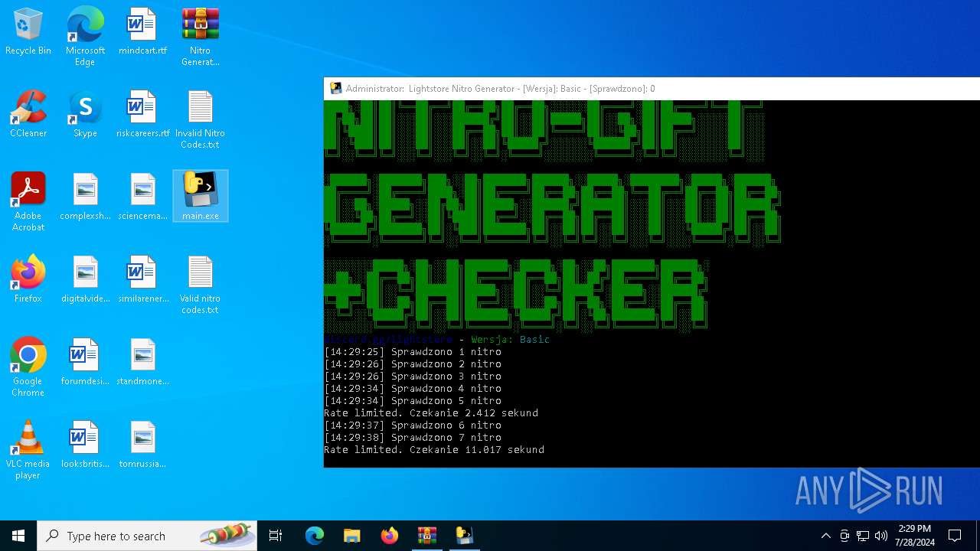This screenshot has width=980, height=551.
Task: Open the network status tray icon
Action: click(863, 536)
